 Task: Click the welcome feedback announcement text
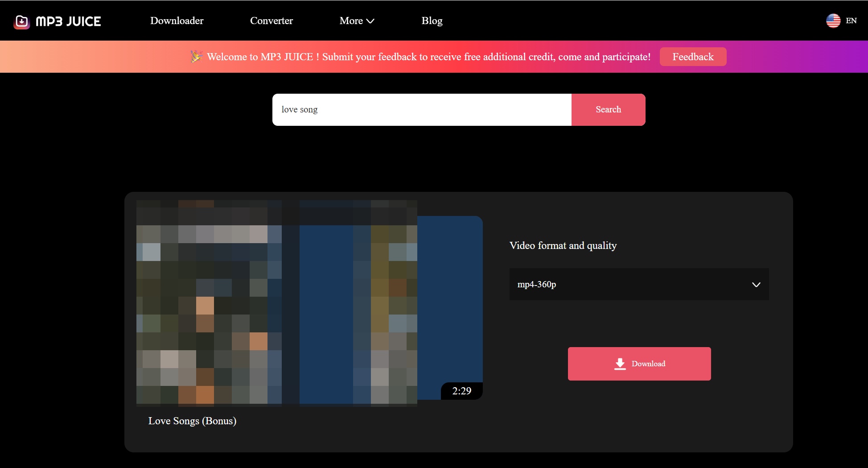pos(428,57)
